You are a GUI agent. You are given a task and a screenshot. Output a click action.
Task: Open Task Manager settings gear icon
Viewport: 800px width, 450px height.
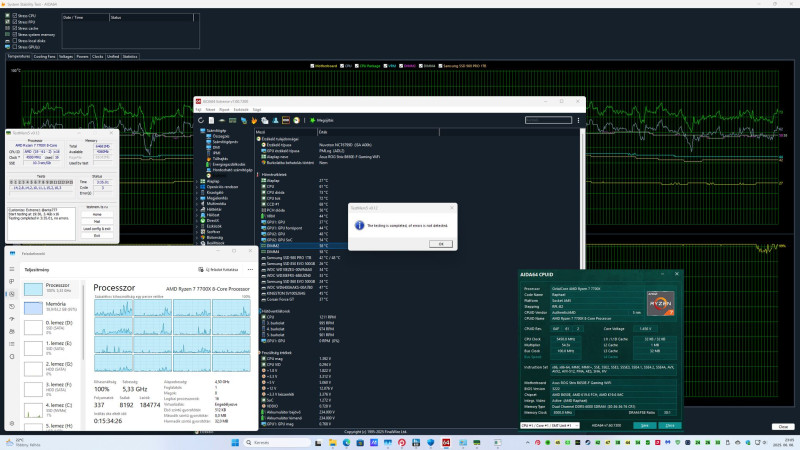click(12, 423)
